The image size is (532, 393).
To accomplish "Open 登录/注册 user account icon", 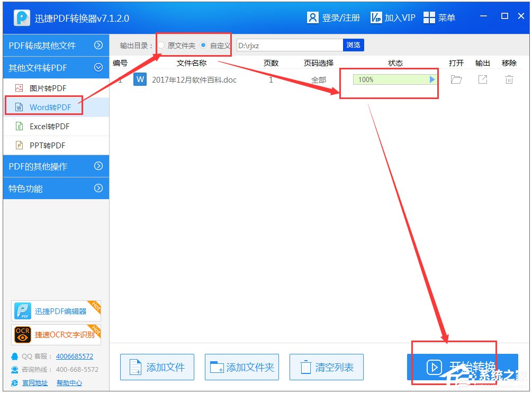I will [313, 17].
